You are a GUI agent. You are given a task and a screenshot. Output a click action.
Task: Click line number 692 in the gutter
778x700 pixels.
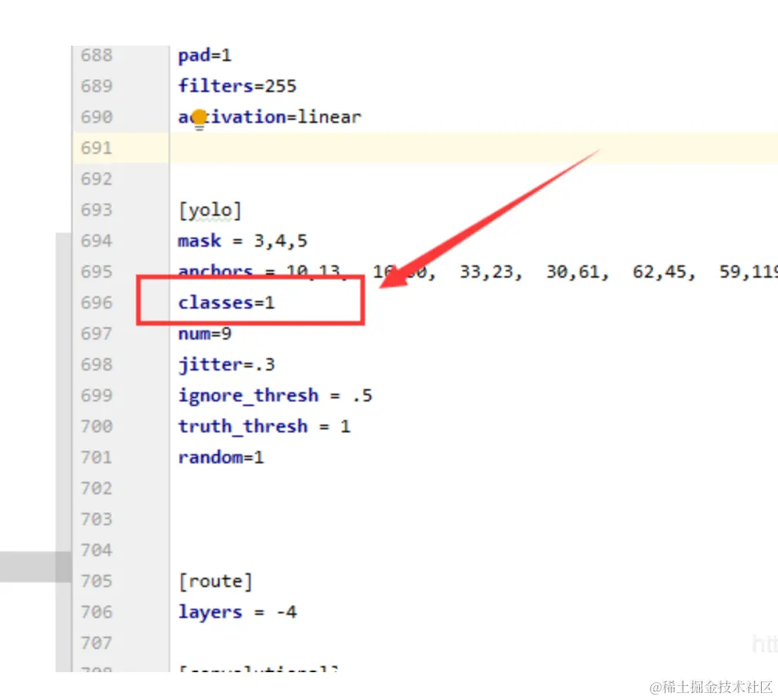[x=97, y=179]
